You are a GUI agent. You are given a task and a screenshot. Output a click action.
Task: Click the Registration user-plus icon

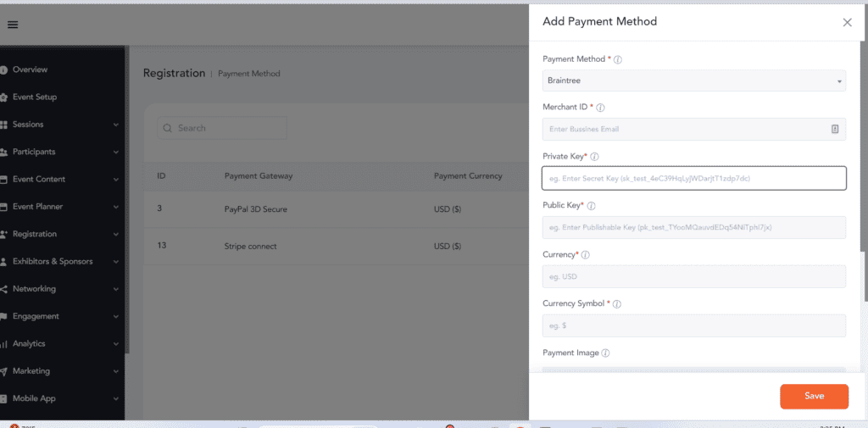(x=3, y=234)
